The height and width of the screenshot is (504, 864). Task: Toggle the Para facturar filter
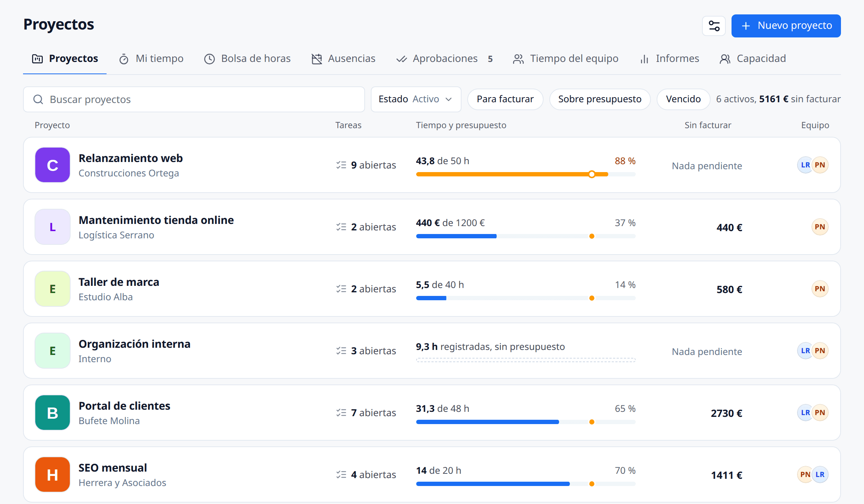tap(505, 99)
